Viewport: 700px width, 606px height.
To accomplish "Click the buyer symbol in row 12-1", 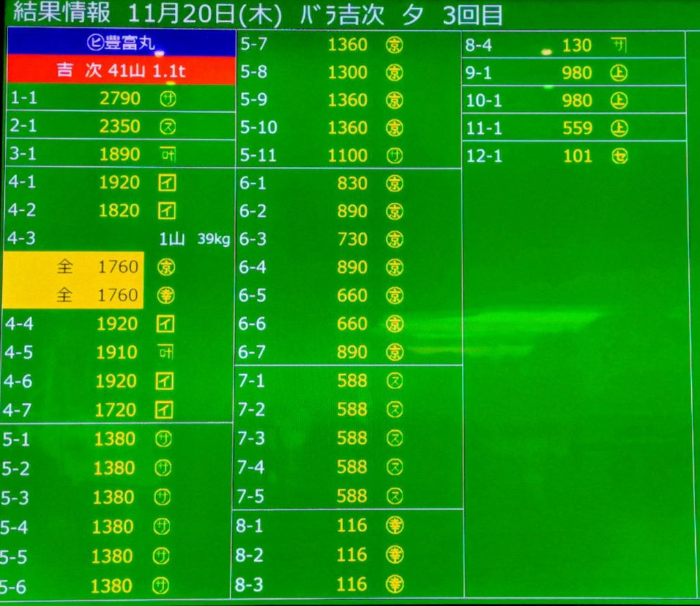I will pos(619,156).
